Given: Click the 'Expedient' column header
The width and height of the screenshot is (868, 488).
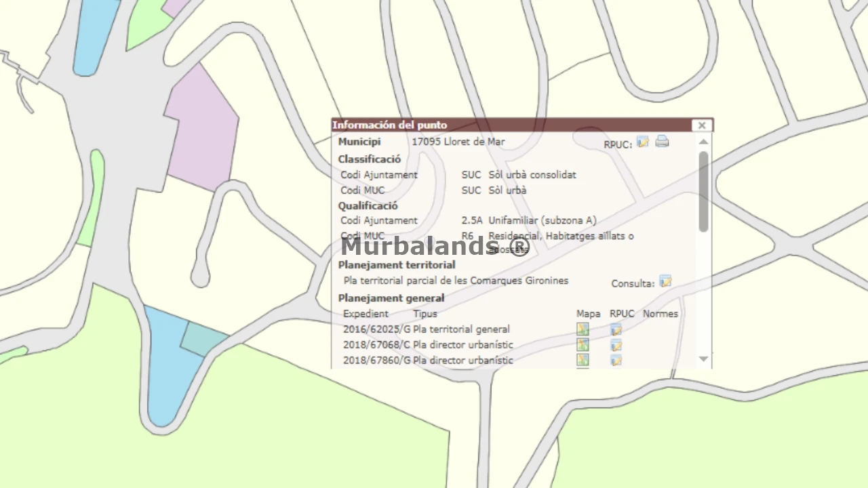Looking at the screenshot, I should tap(366, 314).
